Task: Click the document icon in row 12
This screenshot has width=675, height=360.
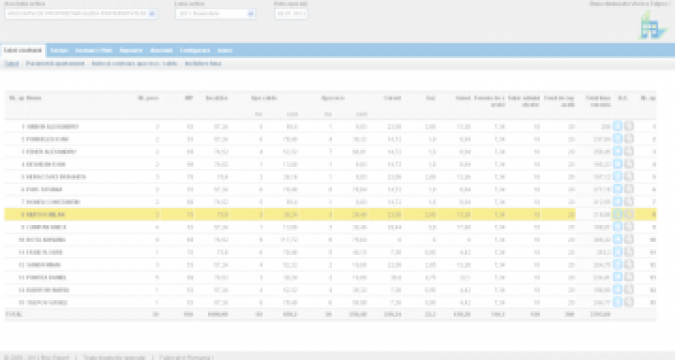Action: pos(629,264)
